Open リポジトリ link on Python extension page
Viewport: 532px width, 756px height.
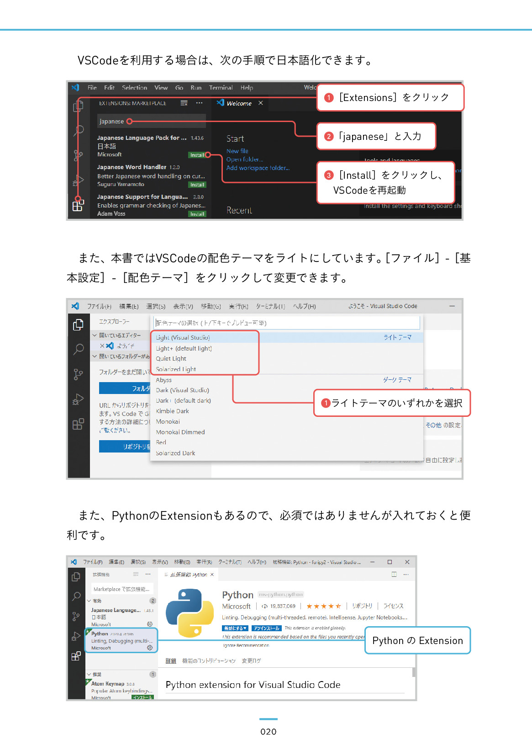point(362,606)
